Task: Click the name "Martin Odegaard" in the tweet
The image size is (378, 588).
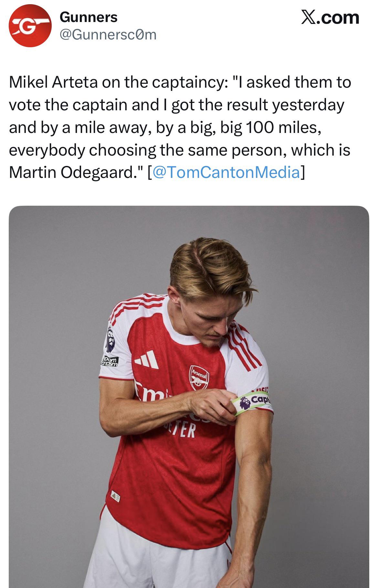Action: point(73,172)
